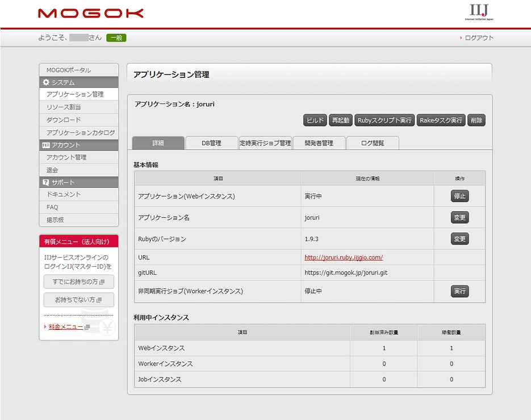The height and width of the screenshot is (420, 531).
Task: Click the 有償メニュー（法人向け） header
Action: click(x=79, y=242)
